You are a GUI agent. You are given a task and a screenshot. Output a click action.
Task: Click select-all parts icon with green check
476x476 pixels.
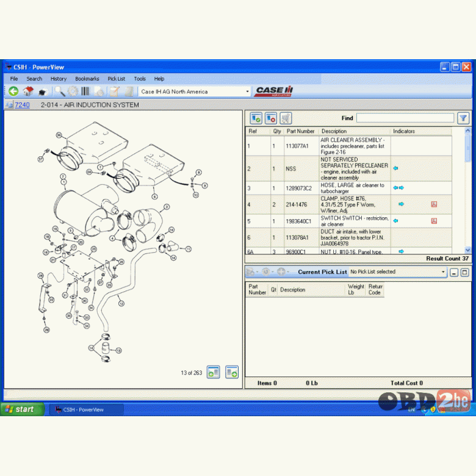[x=256, y=118]
